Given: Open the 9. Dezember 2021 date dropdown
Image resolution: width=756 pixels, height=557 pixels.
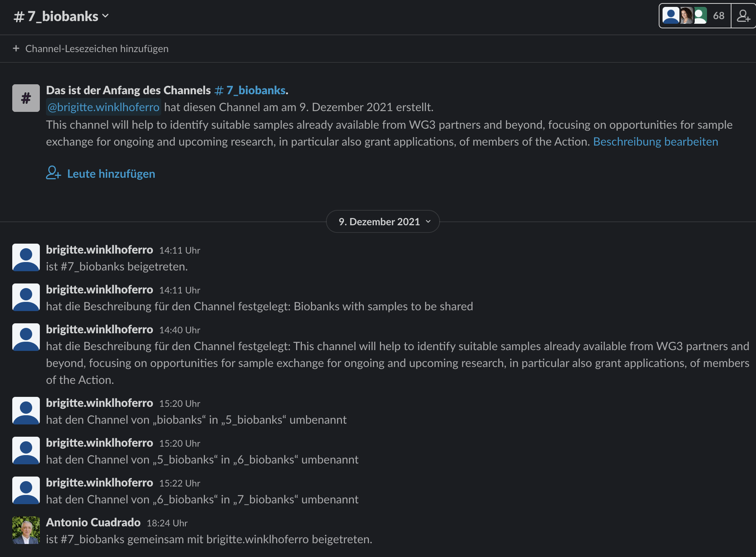Looking at the screenshot, I should [379, 221].
